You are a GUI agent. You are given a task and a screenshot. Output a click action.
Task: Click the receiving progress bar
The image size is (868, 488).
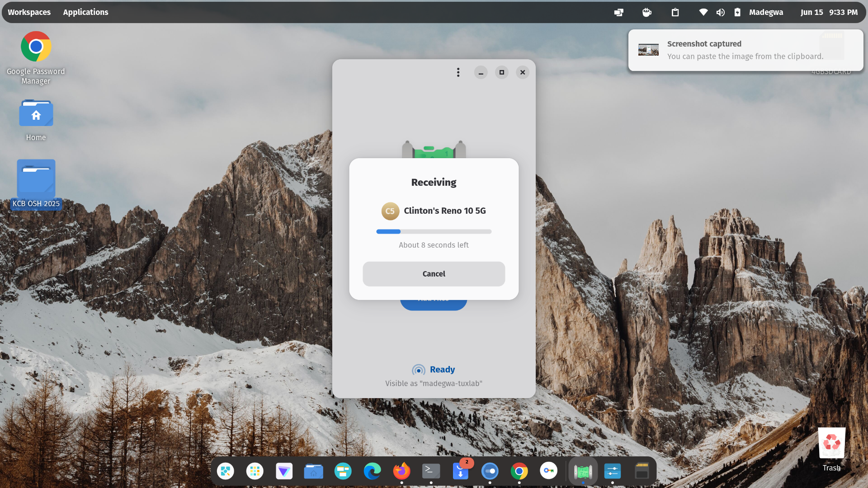[434, 231]
